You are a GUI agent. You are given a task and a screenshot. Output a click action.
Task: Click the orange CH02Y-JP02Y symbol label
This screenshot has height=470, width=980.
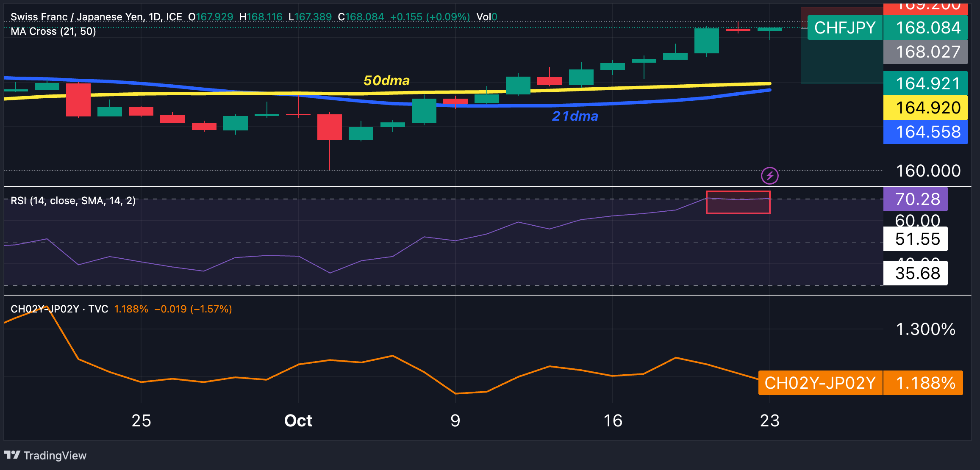tap(820, 383)
